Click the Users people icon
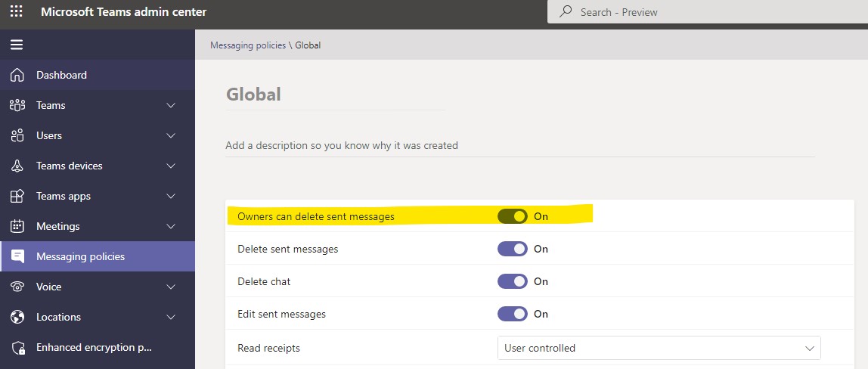The height and width of the screenshot is (369, 868). click(x=17, y=135)
